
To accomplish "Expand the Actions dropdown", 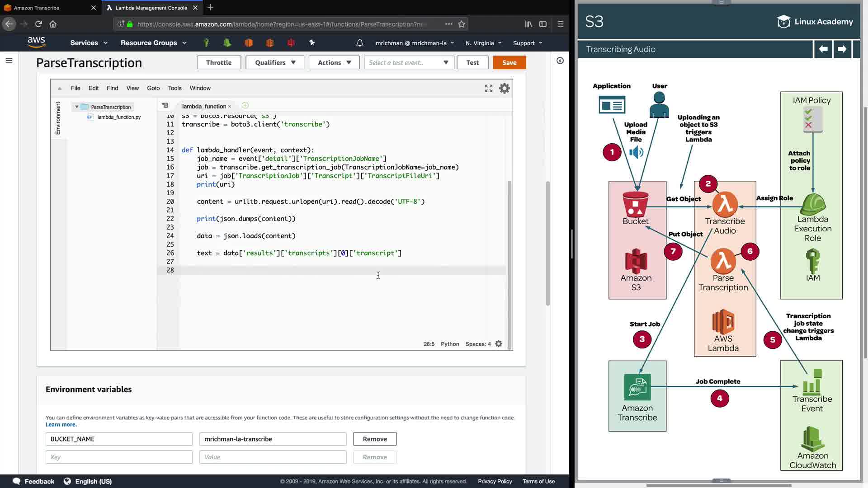I will click(334, 63).
